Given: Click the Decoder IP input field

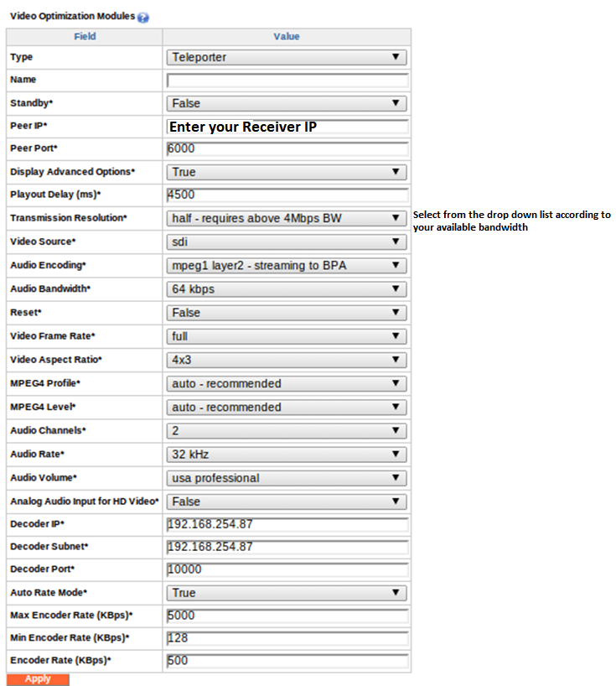Looking at the screenshot, I should (x=287, y=524).
